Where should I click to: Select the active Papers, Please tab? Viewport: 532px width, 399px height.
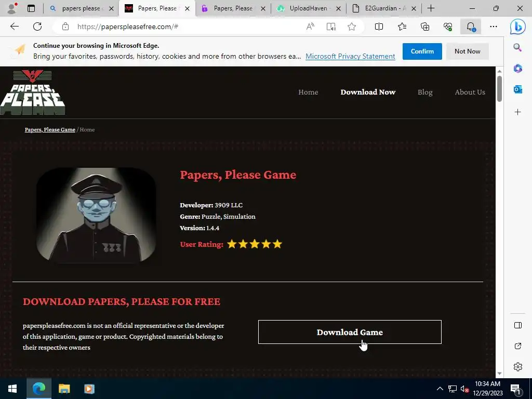click(x=157, y=8)
